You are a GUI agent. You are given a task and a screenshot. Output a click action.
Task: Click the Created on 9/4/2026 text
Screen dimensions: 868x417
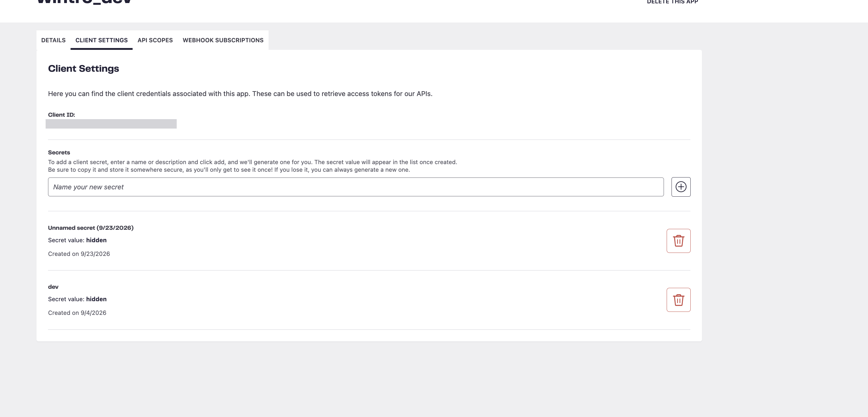click(x=77, y=312)
